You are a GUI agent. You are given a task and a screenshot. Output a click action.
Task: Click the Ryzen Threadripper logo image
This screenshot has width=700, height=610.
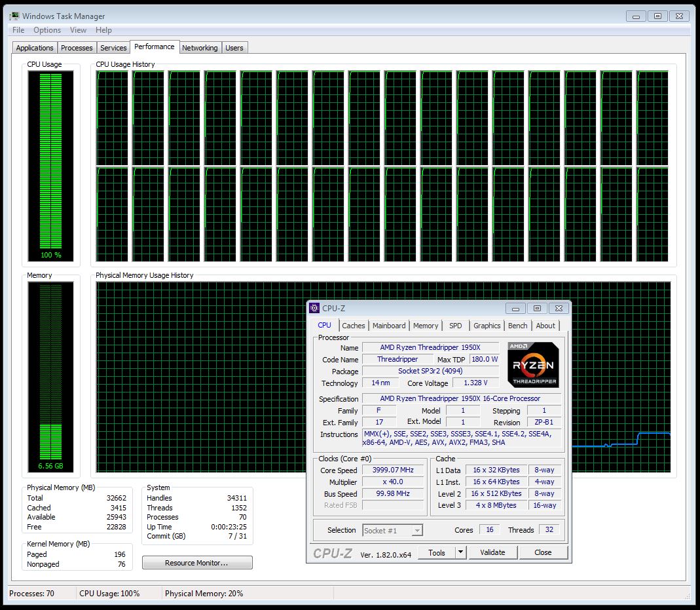[532, 365]
